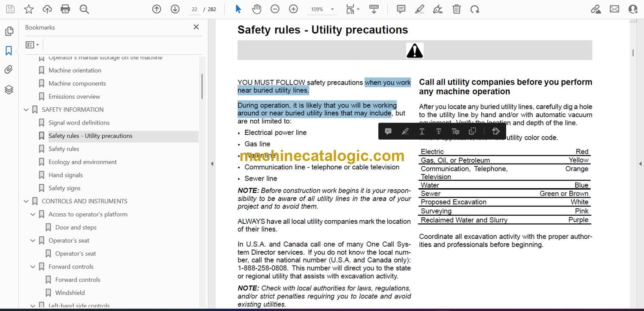Click the 'Electrical power line' bullet text

tap(276, 133)
